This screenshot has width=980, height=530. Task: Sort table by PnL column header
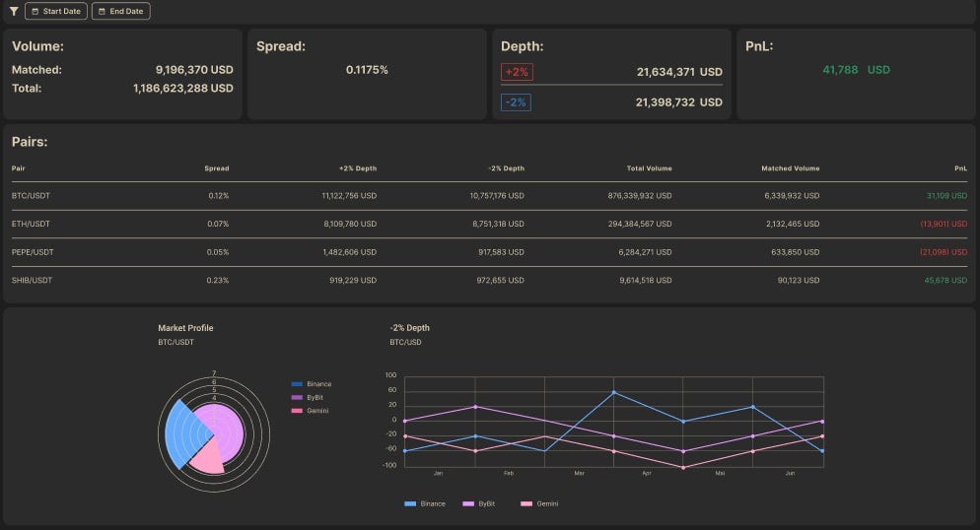tap(960, 168)
